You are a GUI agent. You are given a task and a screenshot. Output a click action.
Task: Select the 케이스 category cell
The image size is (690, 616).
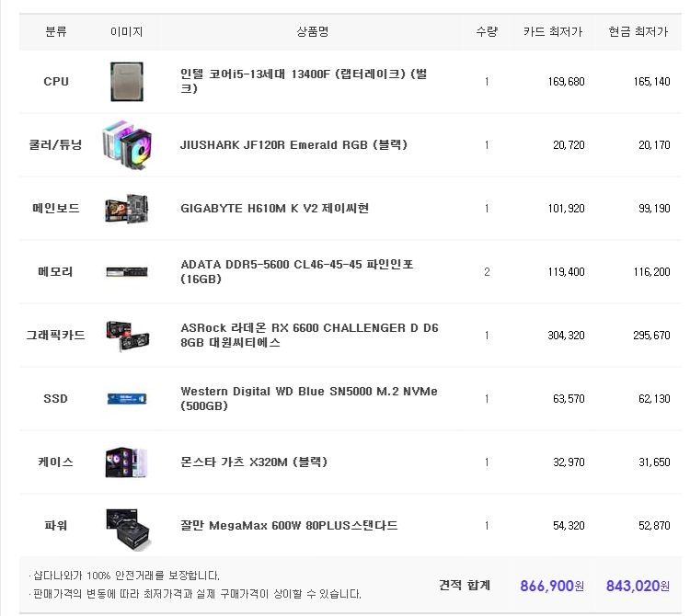55,462
